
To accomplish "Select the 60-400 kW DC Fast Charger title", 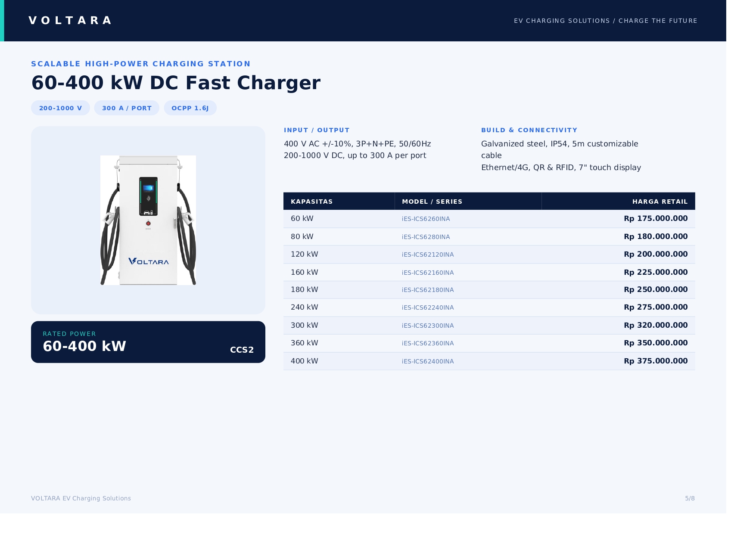I will [x=176, y=83].
